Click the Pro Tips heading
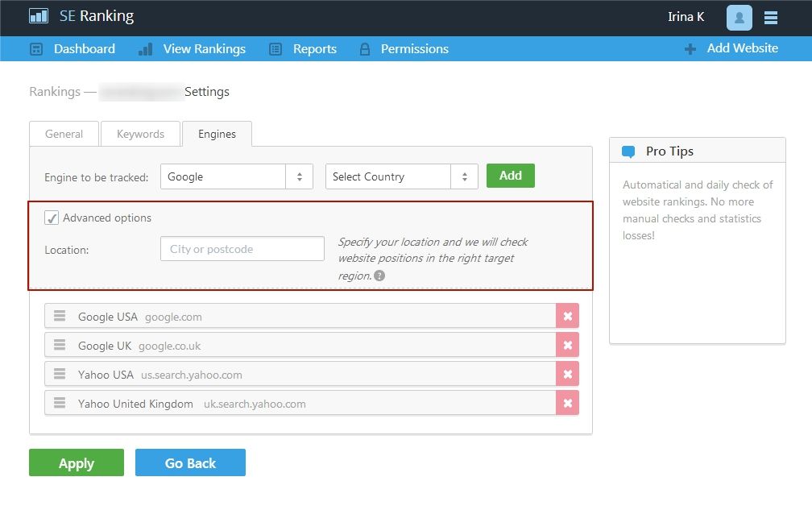Screen dimensions: 812x506 coord(669,151)
